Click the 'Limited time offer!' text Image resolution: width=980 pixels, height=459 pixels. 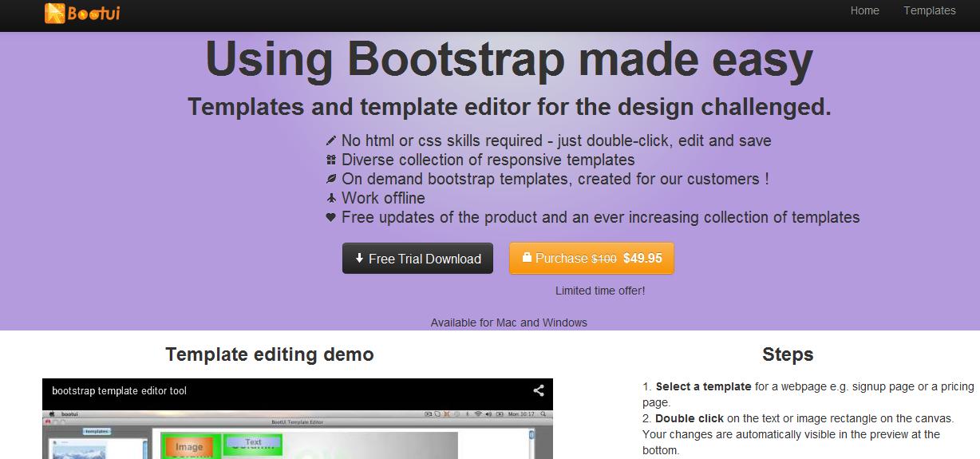(x=600, y=291)
